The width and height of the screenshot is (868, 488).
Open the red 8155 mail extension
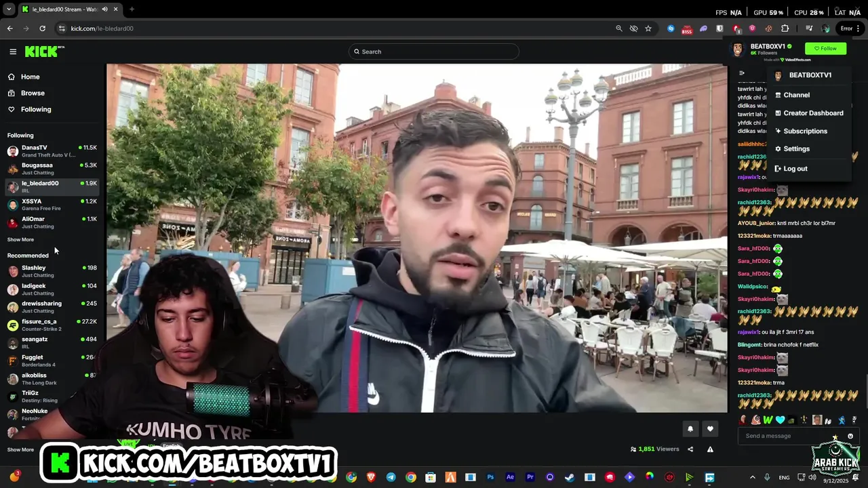[x=687, y=29]
